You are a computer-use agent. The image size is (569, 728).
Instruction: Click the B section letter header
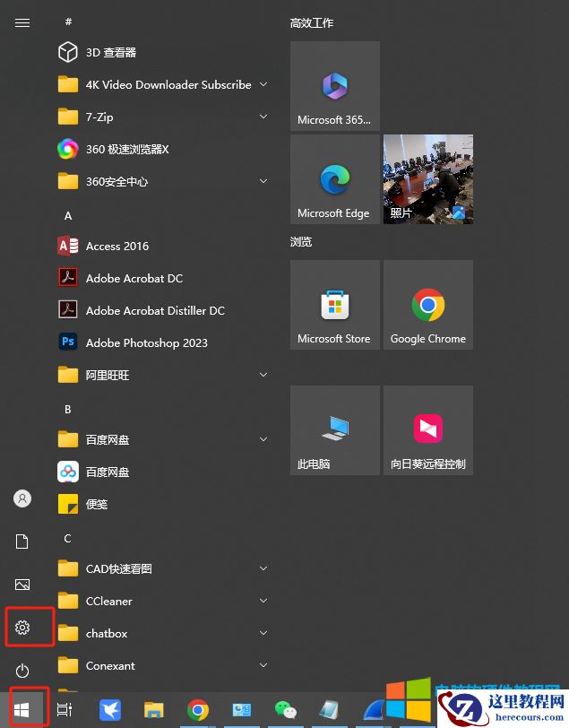coord(68,410)
